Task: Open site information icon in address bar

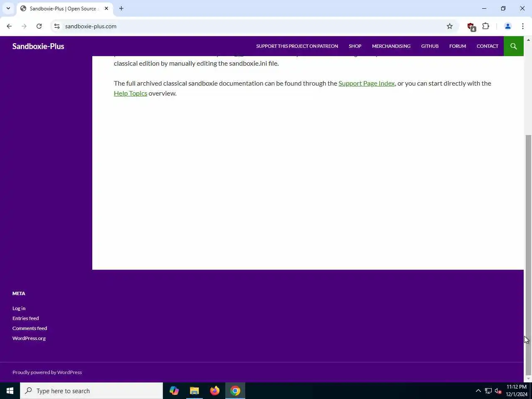Action: [57, 26]
